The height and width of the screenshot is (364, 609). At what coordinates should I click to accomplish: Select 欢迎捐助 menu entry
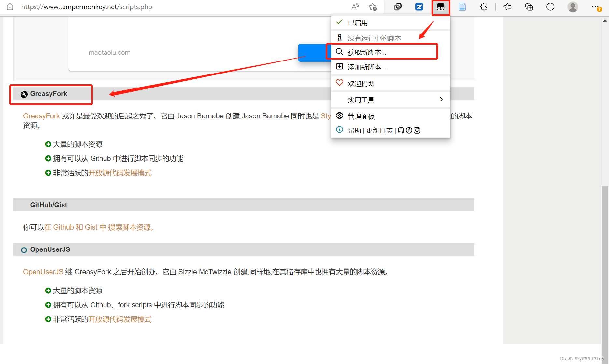pos(390,83)
